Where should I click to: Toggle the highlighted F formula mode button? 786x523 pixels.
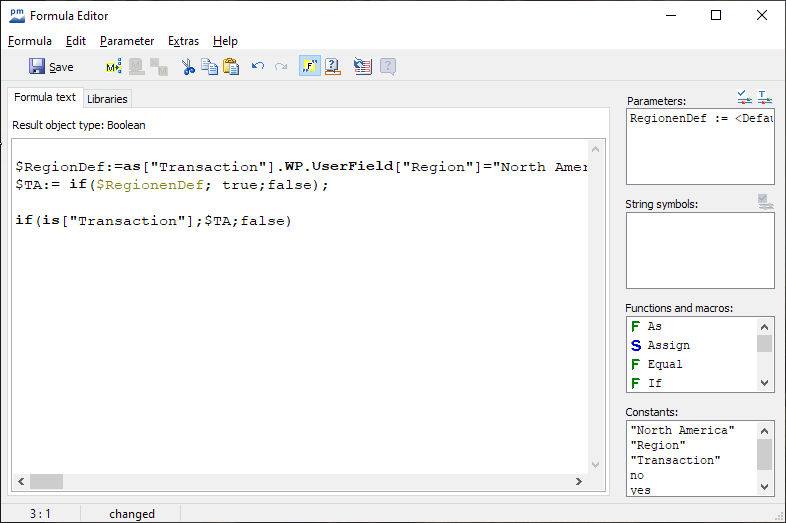310,67
